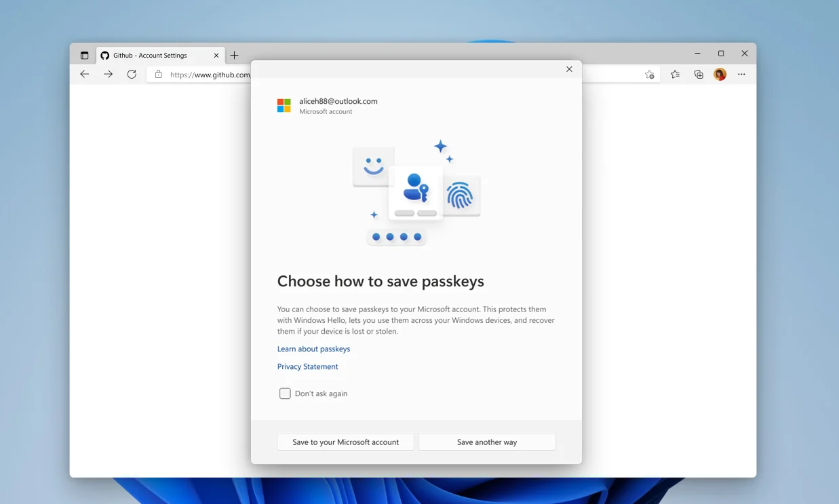Click the Microsoft logo in the dialog

coord(284,105)
